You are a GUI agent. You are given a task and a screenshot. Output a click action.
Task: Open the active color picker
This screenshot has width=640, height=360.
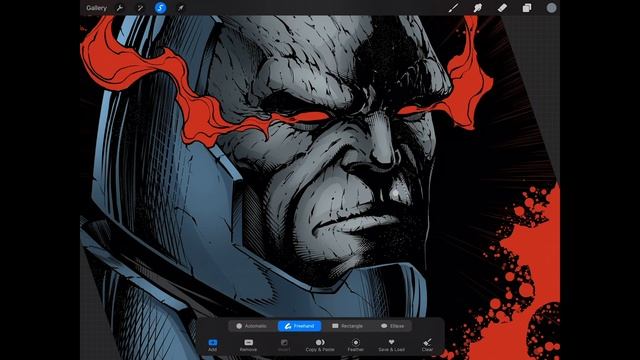[551, 8]
